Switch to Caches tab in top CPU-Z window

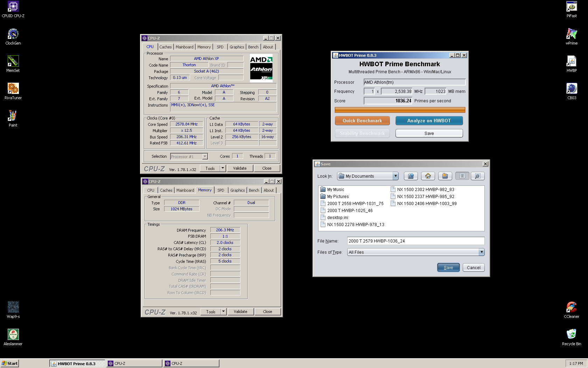pos(166,47)
